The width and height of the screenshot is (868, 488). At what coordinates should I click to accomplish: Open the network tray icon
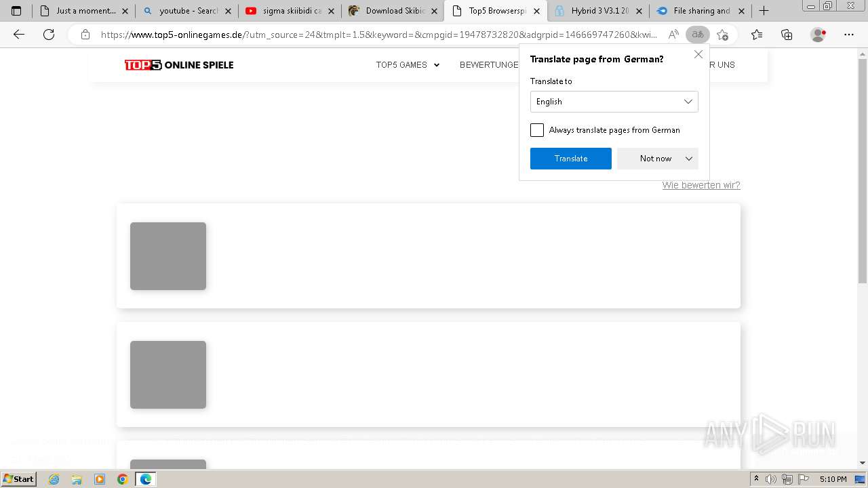787,479
